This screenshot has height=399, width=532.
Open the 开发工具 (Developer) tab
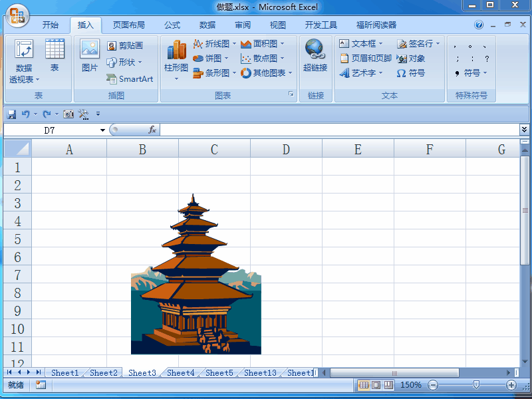point(321,25)
